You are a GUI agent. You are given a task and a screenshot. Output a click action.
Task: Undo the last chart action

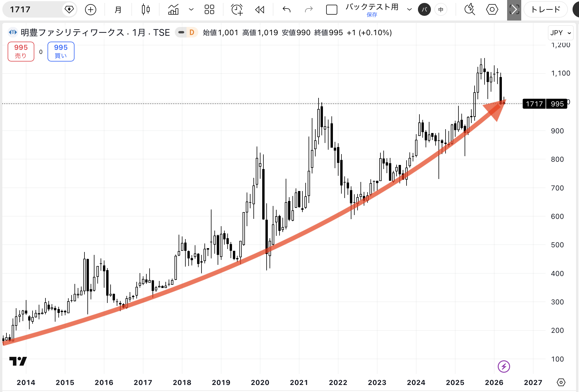click(x=286, y=10)
